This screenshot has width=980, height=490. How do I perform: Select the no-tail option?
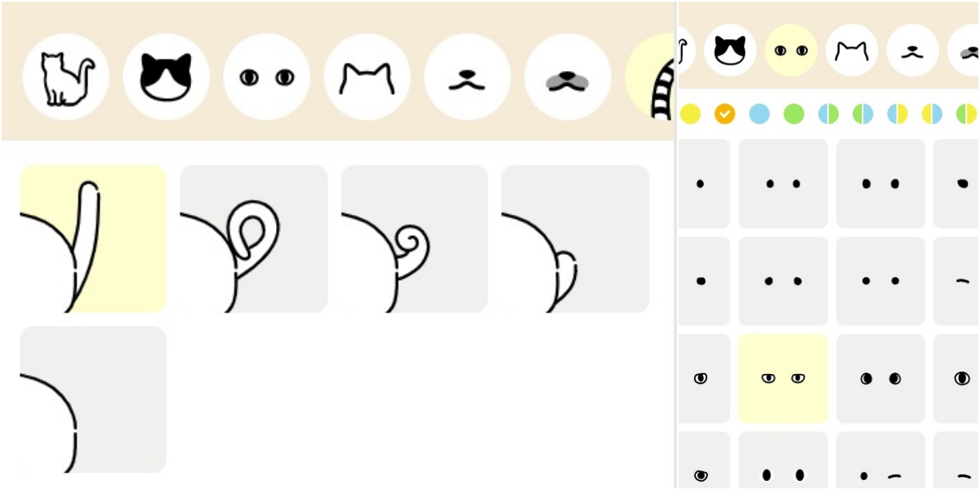coord(93,399)
